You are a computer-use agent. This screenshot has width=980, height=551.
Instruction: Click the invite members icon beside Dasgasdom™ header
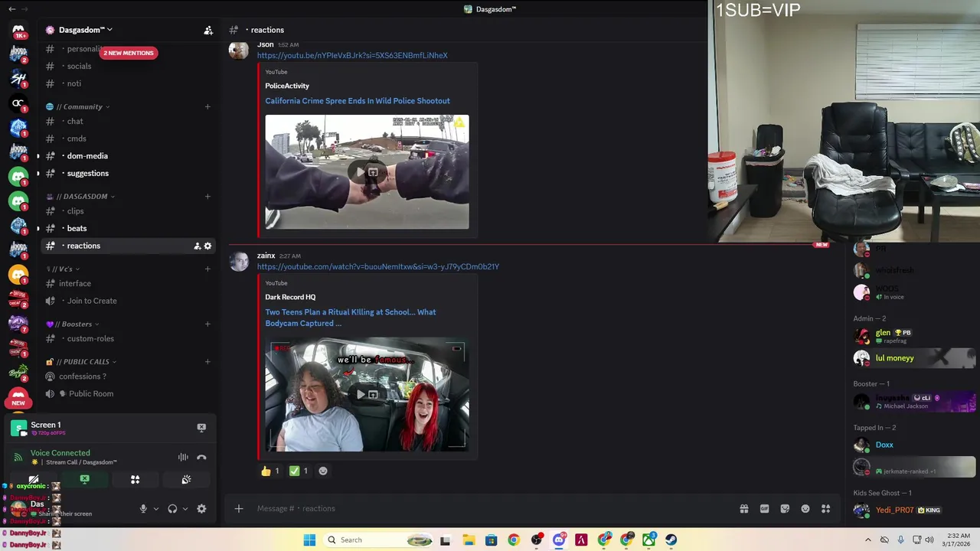pyautogui.click(x=208, y=30)
